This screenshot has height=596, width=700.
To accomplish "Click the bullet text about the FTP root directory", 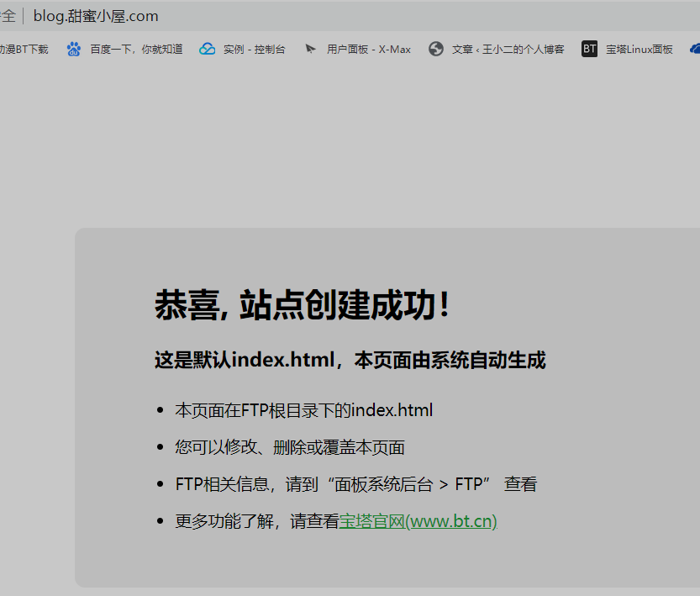I will pyautogui.click(x=303, y=410).
